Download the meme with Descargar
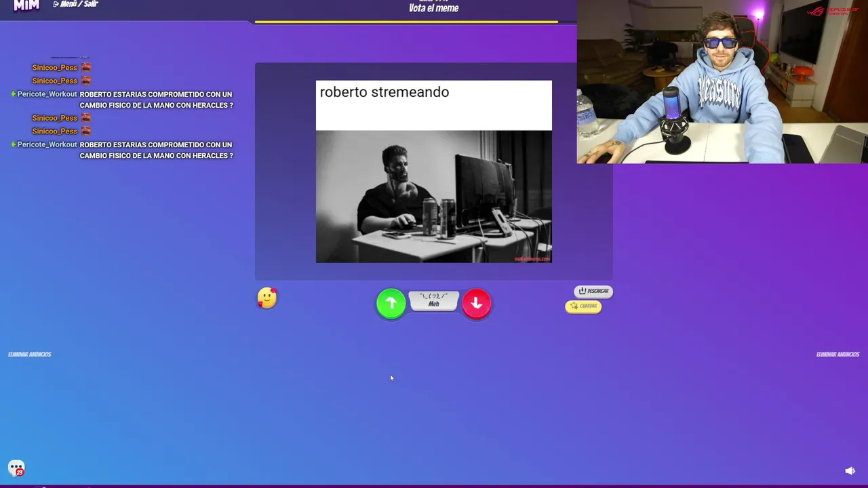This screenshot has width=868, height=488. point(593,291)
